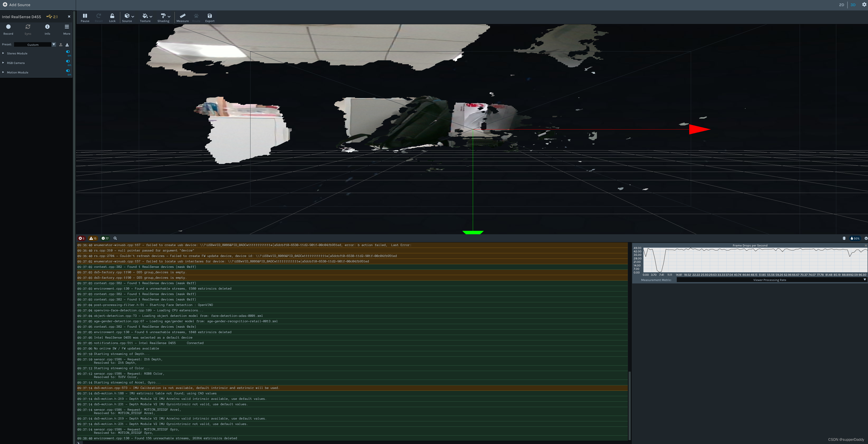Image resolution: width=868 pixels, height=444 pixels.
Task: Click the search icon in log bar
Action: [x=115, y=238]
